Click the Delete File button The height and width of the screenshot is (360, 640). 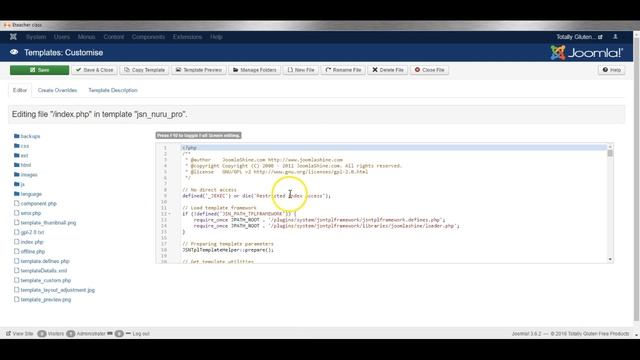(x=388, y=70)
